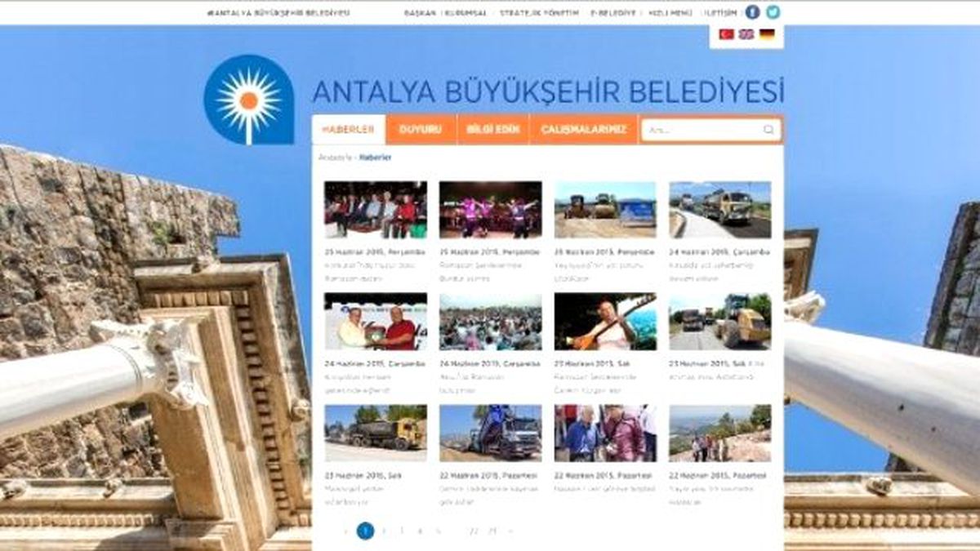The height and width of the screenshot is (551, 980).
Task: Open the Facebook page icon
Action: click(752, 12)
